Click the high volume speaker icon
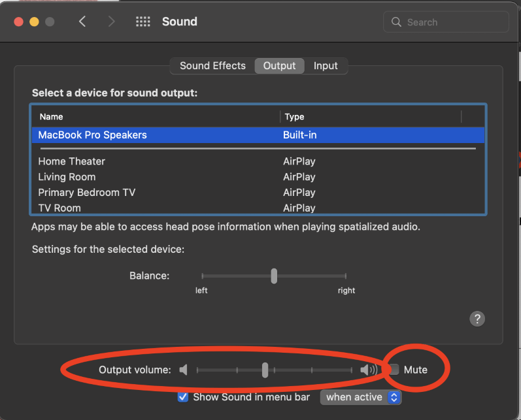The height and width of the screenshot is (420, 521). 369,370
